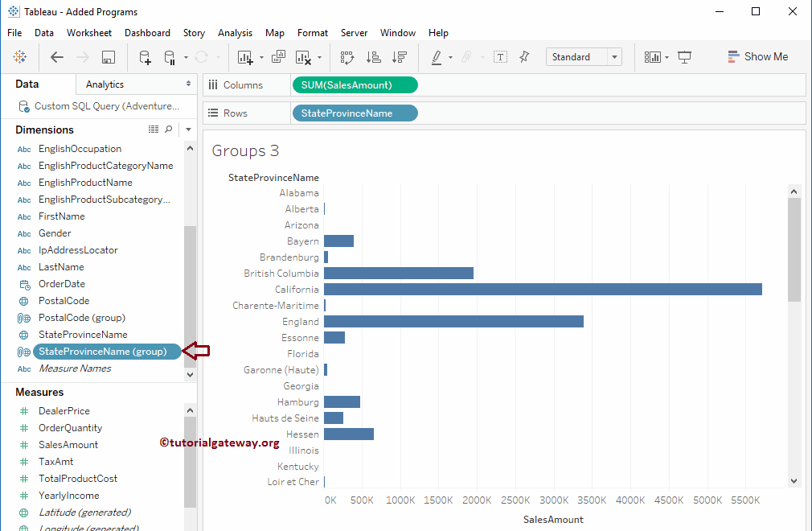This screenshot has height=531, width=812.
Task: Click the Fix Axes pin icon
Action: click(x=524, y=57)
